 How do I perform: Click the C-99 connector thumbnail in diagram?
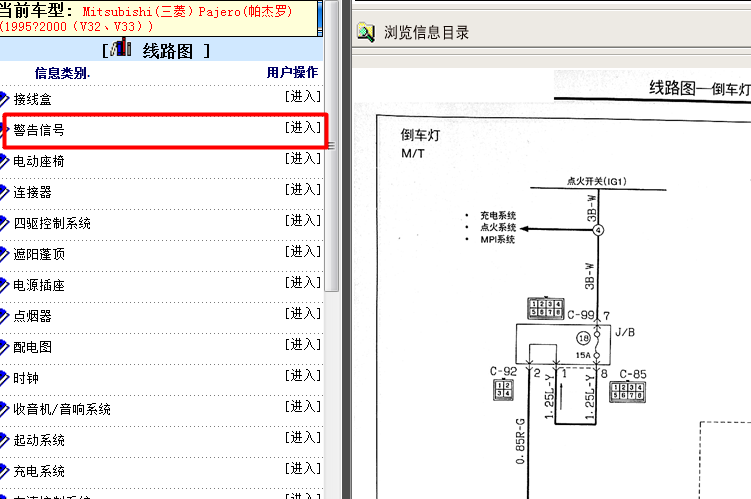(546, 308)
